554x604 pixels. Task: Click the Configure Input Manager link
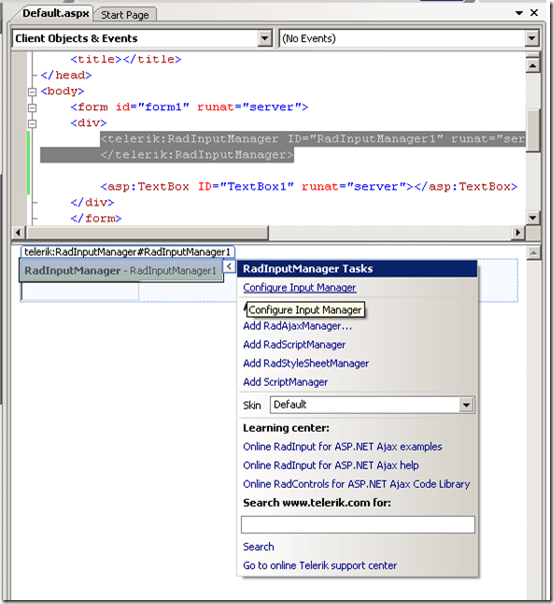click(299, 288)
